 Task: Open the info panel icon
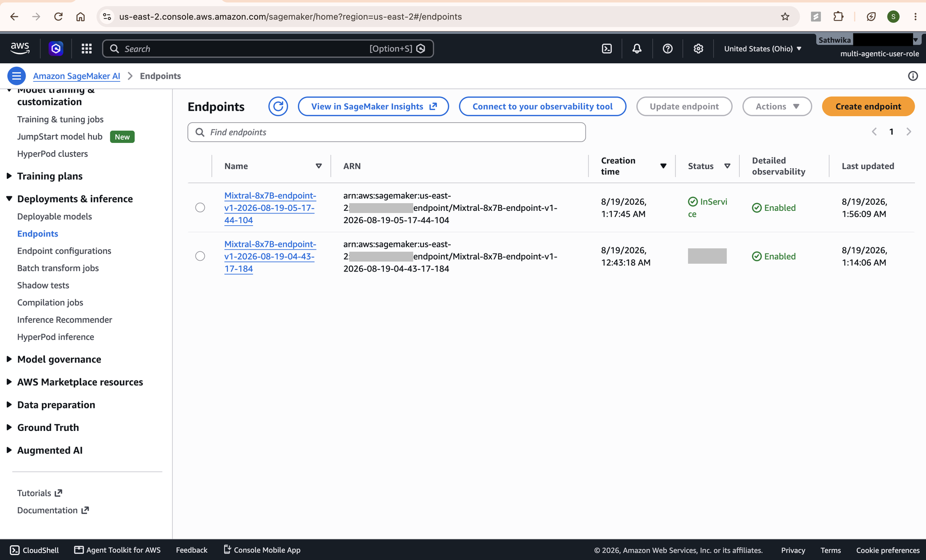coord(913,76)
